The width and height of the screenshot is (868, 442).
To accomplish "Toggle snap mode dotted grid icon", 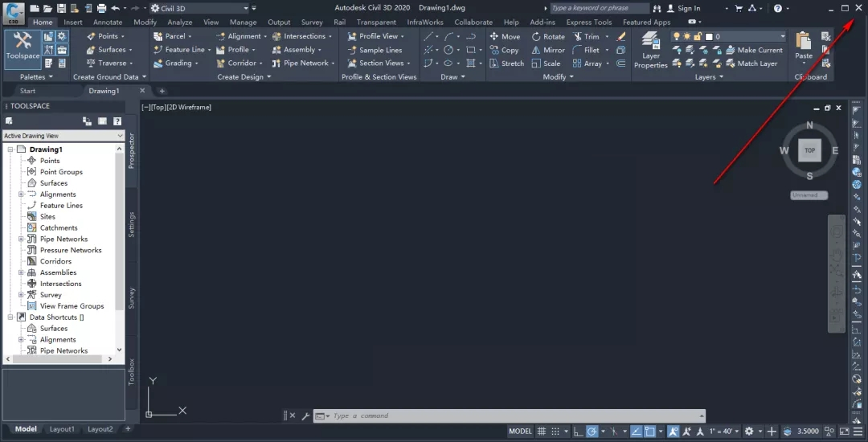I will (555, 432).
